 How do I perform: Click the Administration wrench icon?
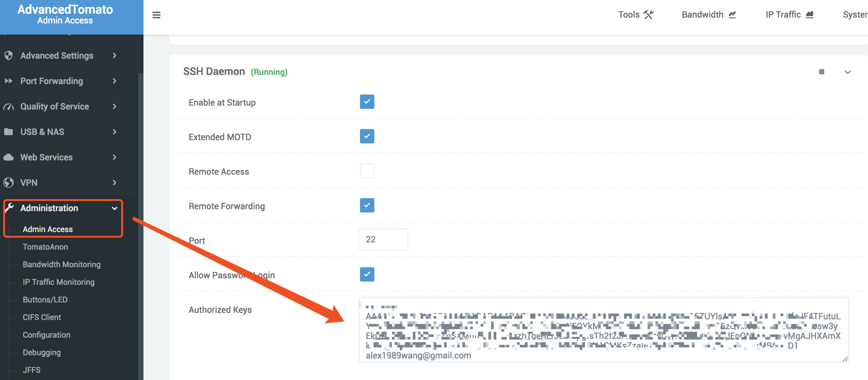9,208
